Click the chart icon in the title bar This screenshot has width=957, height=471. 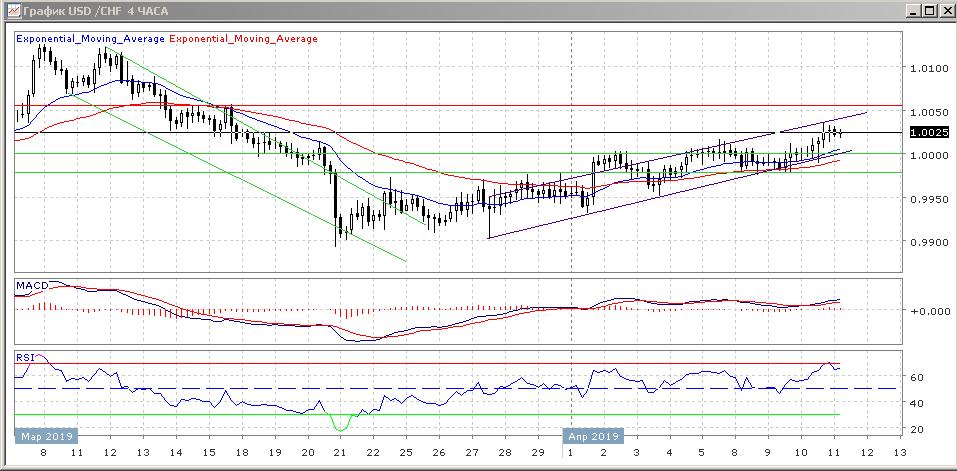point(12,10)
